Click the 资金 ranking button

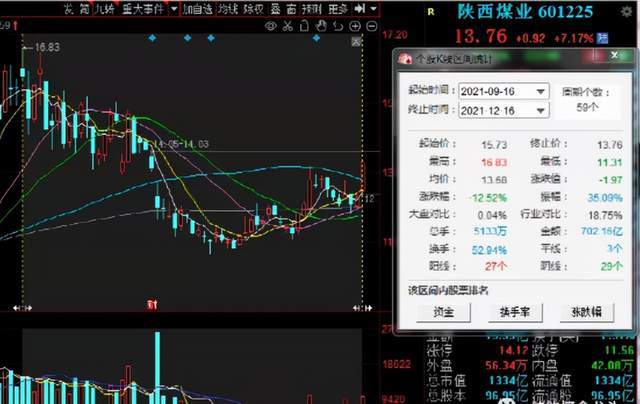(443, 312)
